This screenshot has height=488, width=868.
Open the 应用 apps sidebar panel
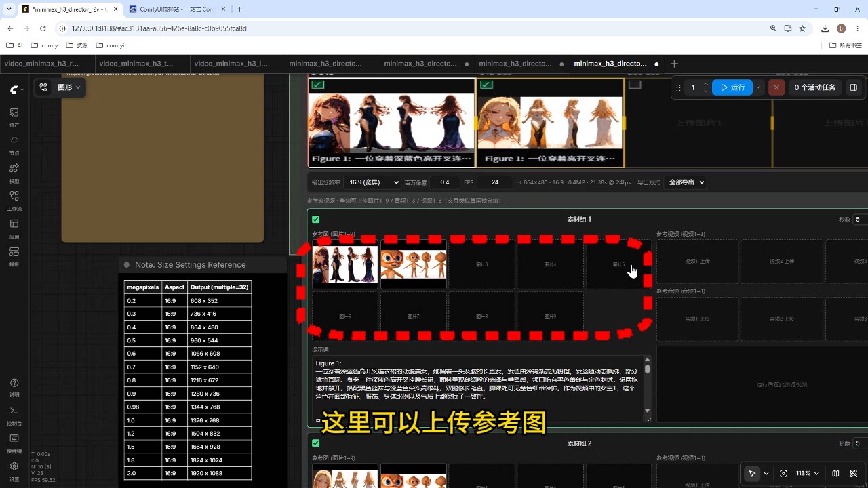pyautogui.click(x=14, y=228)
